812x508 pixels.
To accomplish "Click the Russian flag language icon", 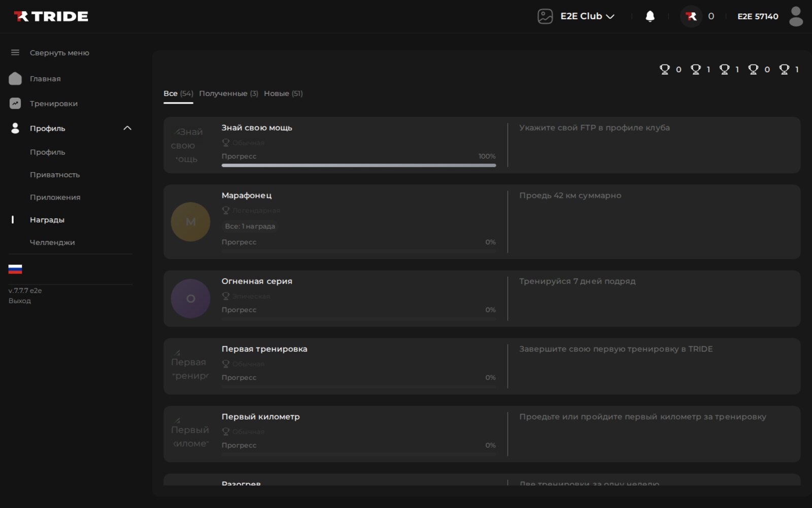I will pyautogui.click(x=15, y=269).
